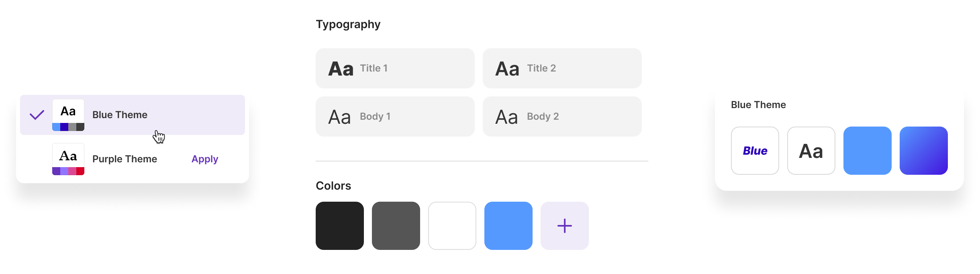This screenshot has width=980, height=274.
Task: Click the checkmark next to Blue Theme
Action: [37, 115]
